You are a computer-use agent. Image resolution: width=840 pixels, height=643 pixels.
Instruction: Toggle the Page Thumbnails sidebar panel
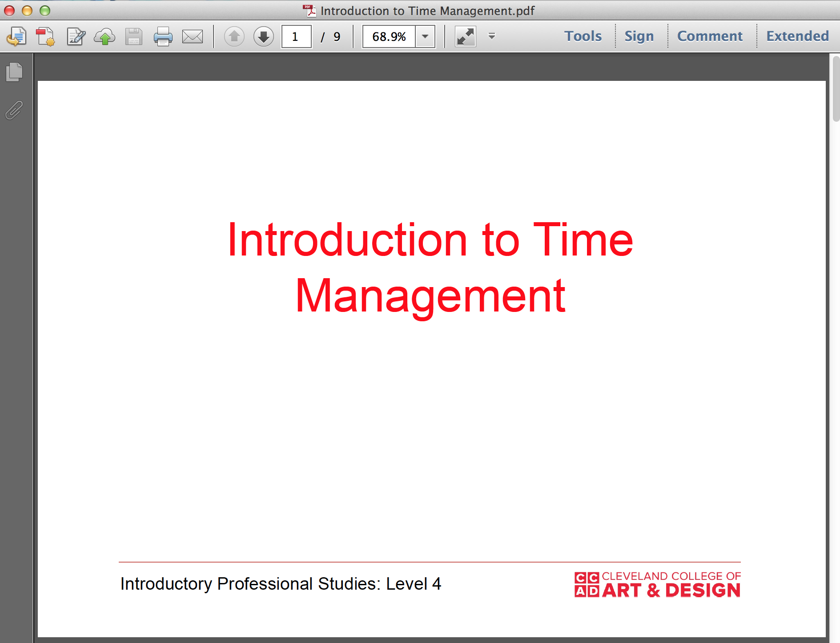click(14, 72)
